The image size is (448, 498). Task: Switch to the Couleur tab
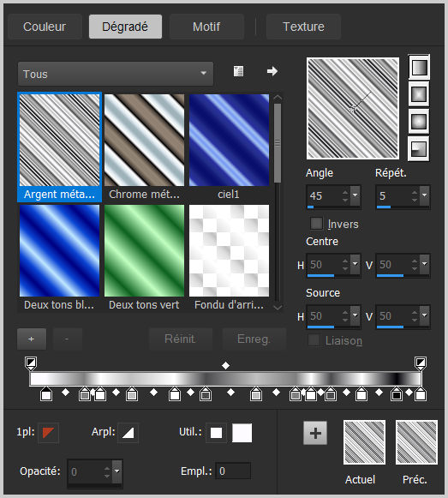click(x=45, y=27)
